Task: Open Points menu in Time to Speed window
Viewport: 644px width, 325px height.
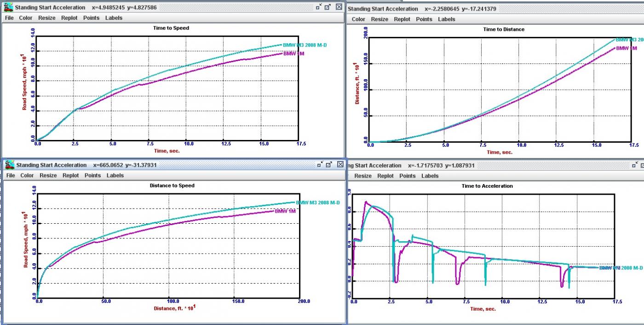Action: [91, 18]
